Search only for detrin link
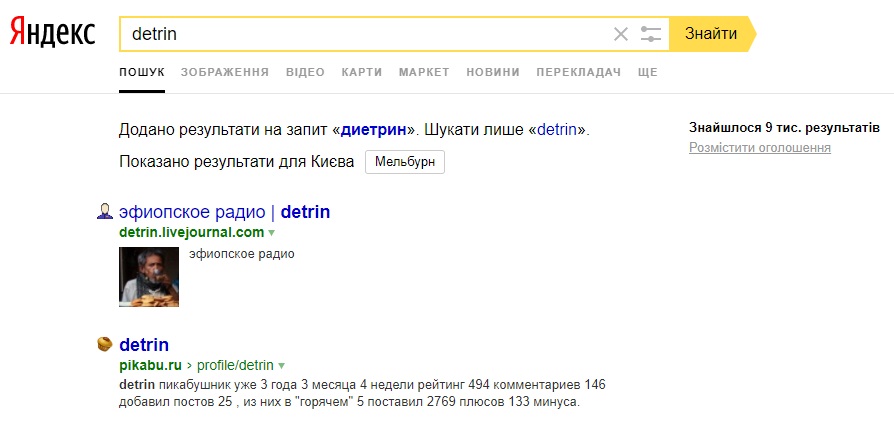 [556, 129]
